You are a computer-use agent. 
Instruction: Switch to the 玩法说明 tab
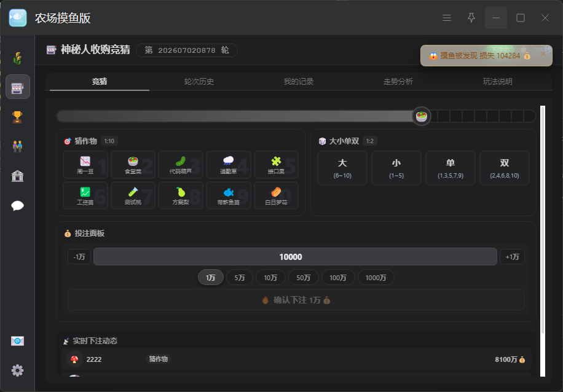[497, 82]
